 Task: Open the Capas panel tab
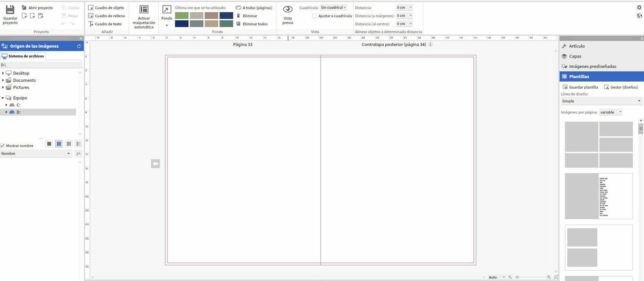[575, 56]
